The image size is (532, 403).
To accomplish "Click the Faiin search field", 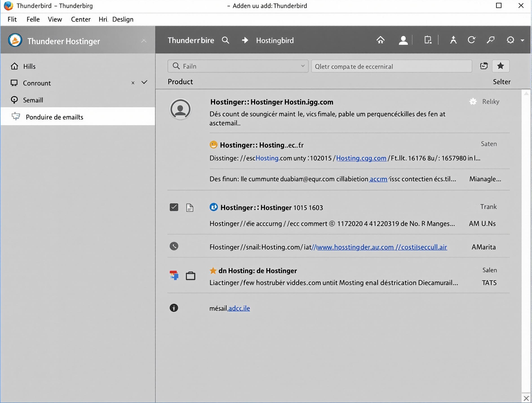I will pyautogui.click(x=238, y=66).
